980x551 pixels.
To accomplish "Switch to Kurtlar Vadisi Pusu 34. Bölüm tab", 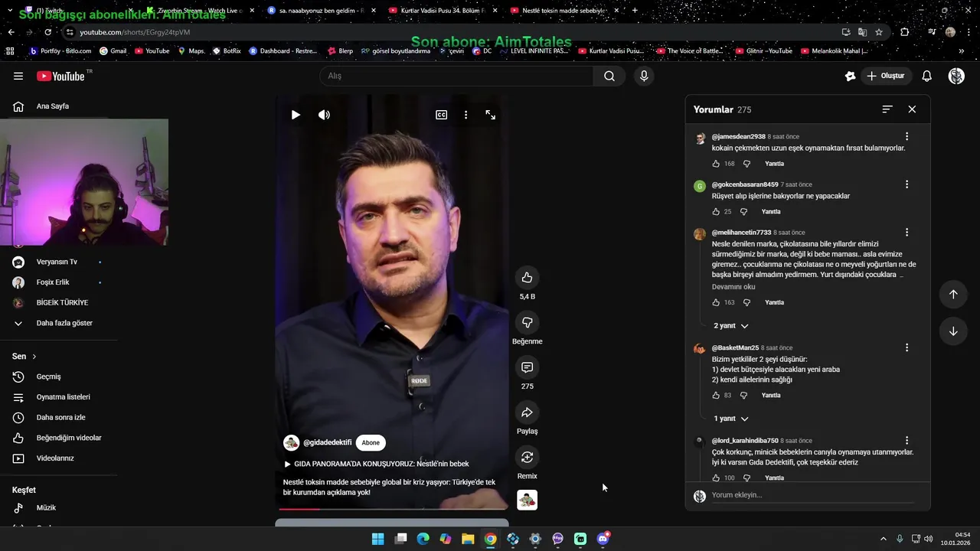I will click(443, 11).
